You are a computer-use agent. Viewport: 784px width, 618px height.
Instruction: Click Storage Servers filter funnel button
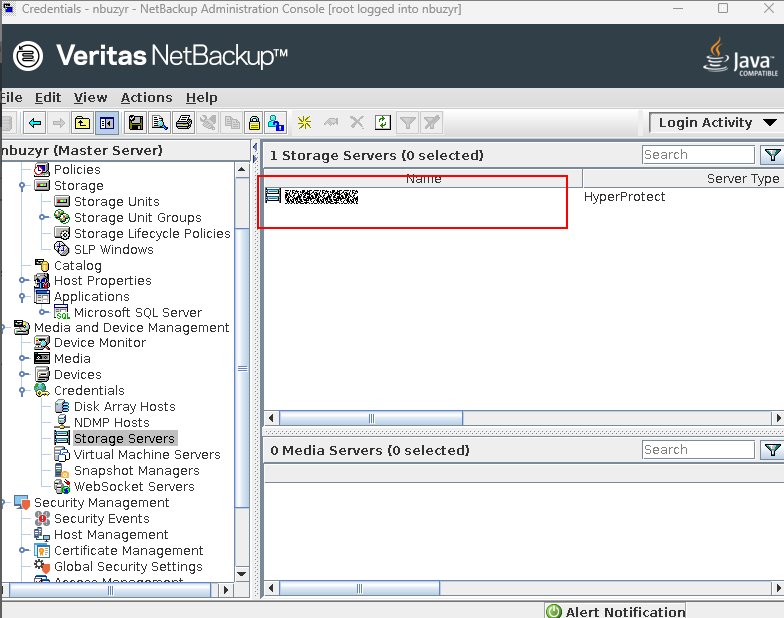pos(772,154)
